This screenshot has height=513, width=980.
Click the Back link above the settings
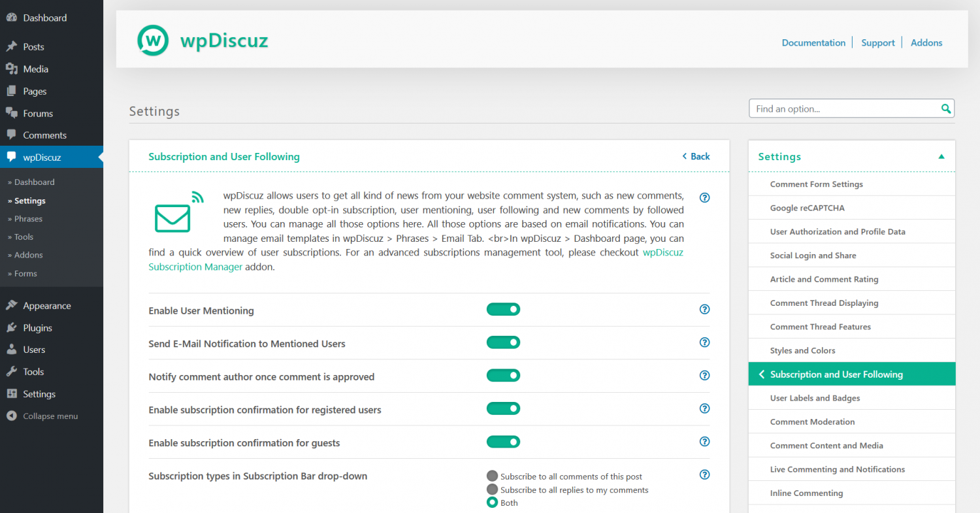(x=695, y=156)
